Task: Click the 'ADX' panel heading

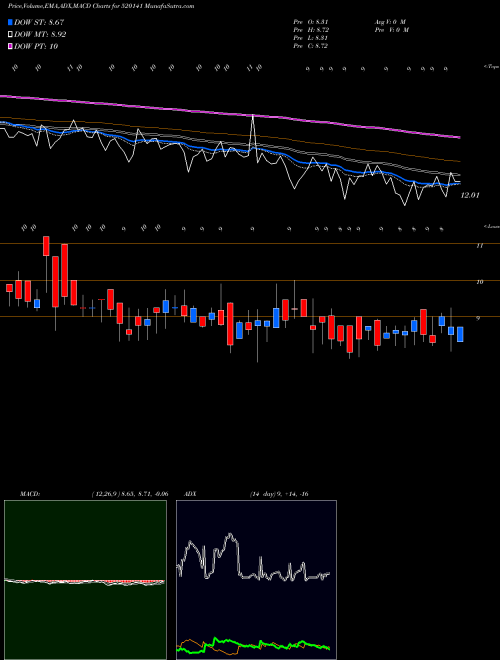Action: (x=190, y=494)
